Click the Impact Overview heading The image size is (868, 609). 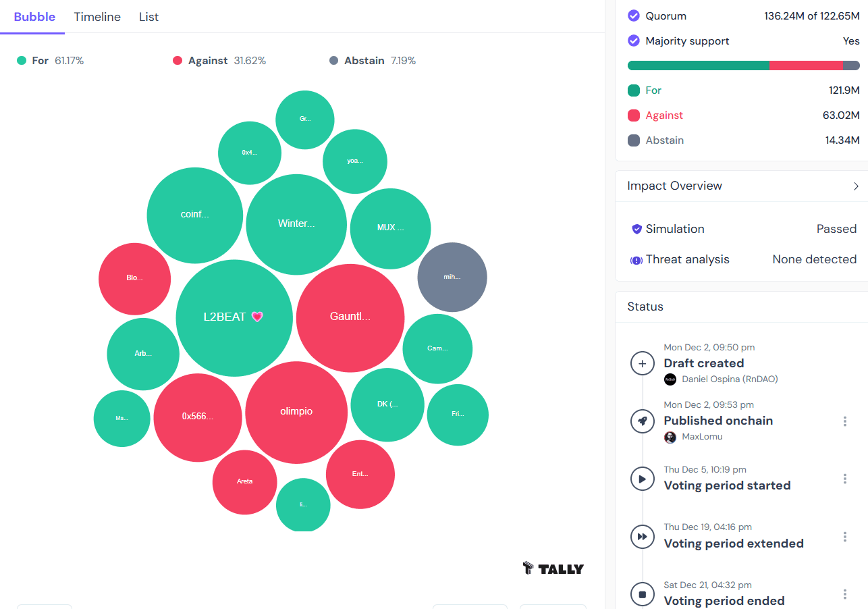674,186
